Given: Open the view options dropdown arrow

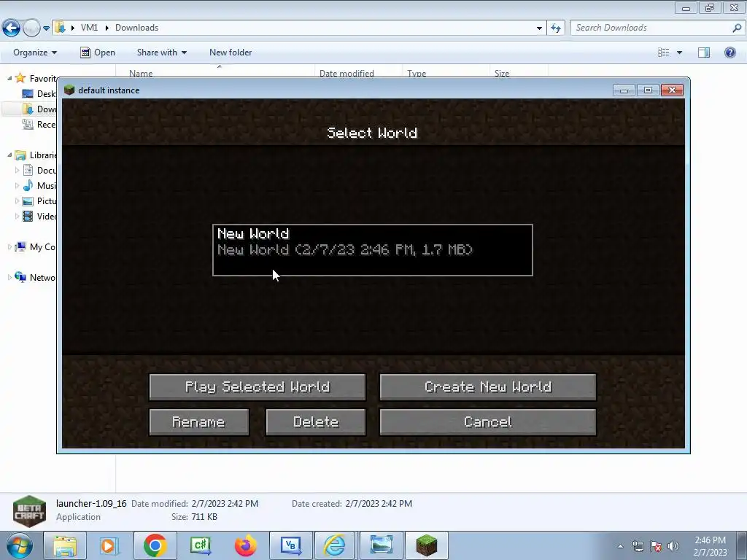Looking at the screenshot, I should click(x=679, y=52).
